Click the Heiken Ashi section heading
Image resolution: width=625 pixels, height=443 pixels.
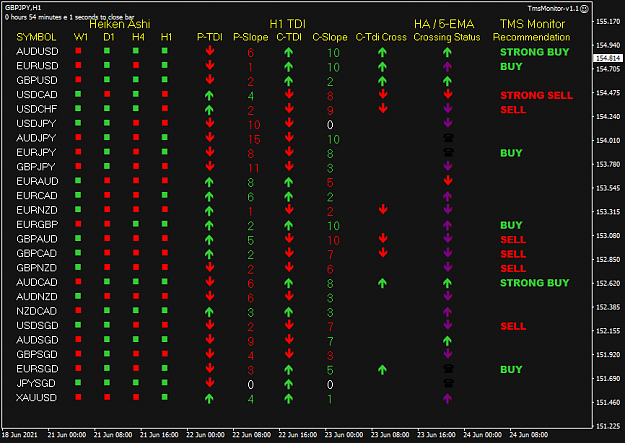click(x=120, y=24)
